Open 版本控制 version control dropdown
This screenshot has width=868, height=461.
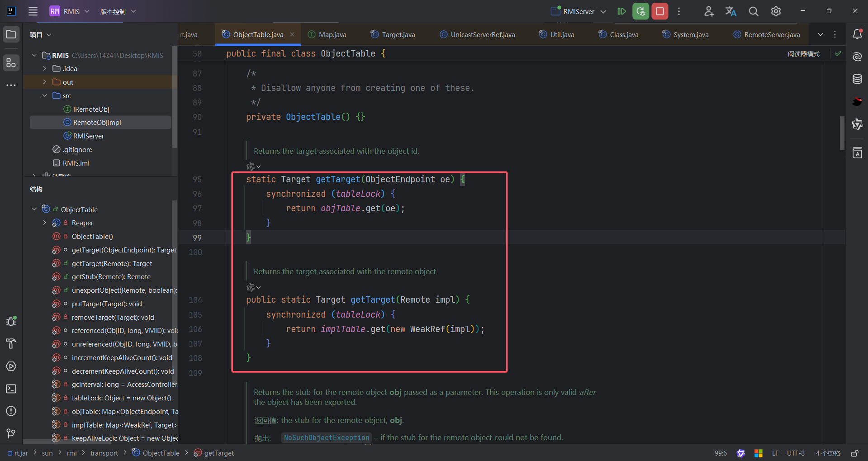(x=118, y=12)
